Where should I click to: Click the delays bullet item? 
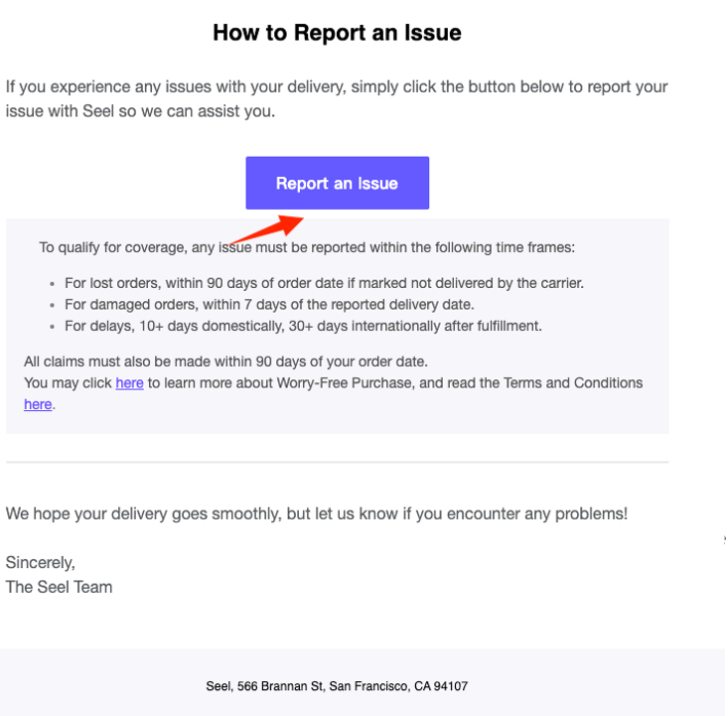coord(303,326)
